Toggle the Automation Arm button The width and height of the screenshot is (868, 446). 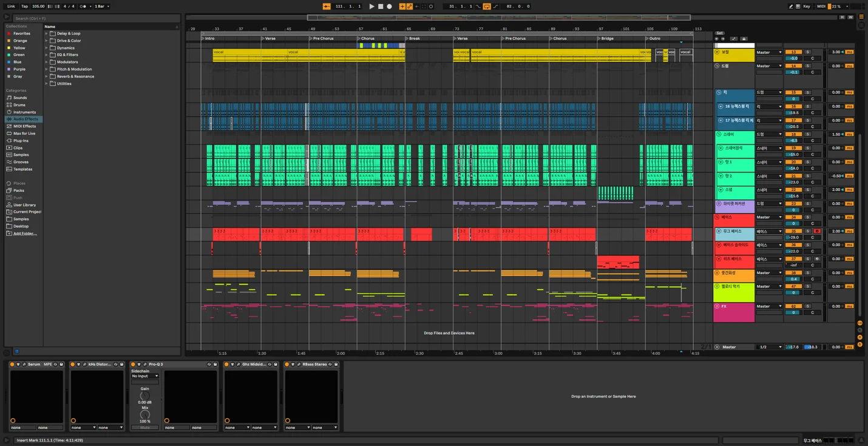pyautogui.click(x=410, y=6)
